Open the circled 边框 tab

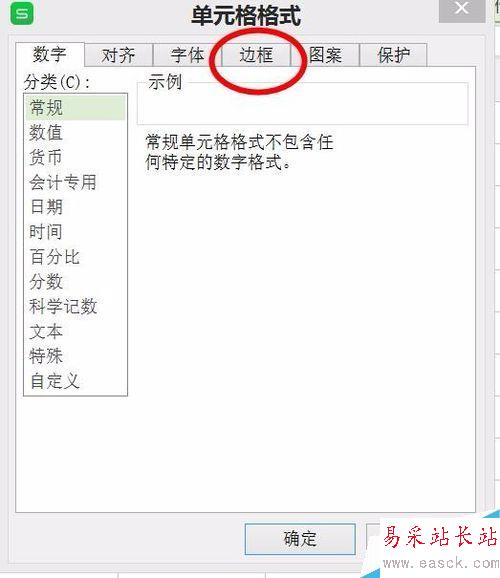(x=256, y=55)
